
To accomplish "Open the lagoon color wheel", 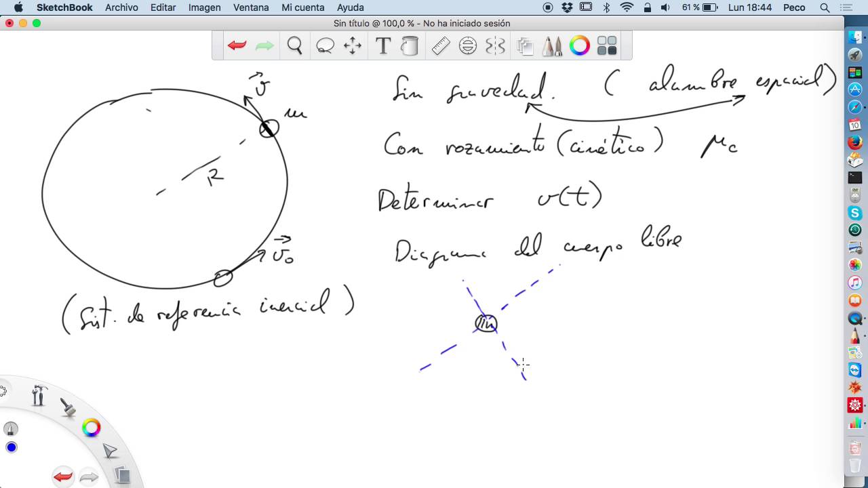I will (91, 428).
